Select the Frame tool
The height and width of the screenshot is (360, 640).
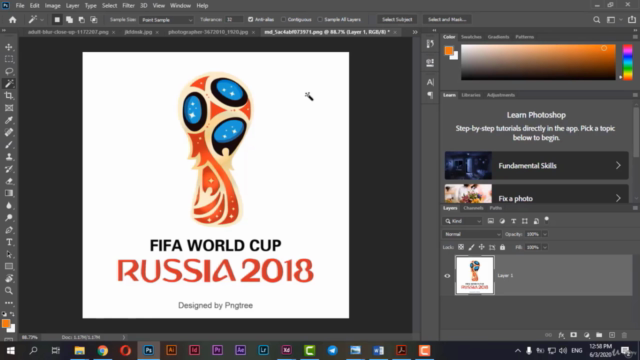[x=9, y=108]
